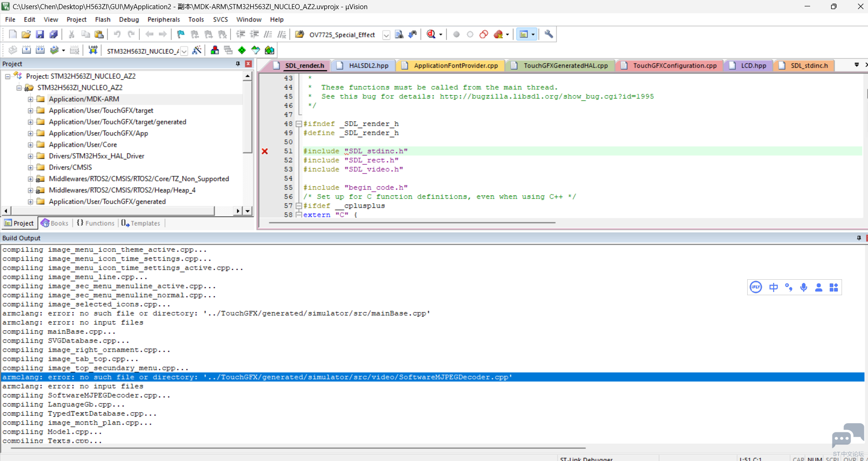Start debug session with the red 'd' magnifier icon
This screenshot has height=461, width=868.
tap(431, 34)
